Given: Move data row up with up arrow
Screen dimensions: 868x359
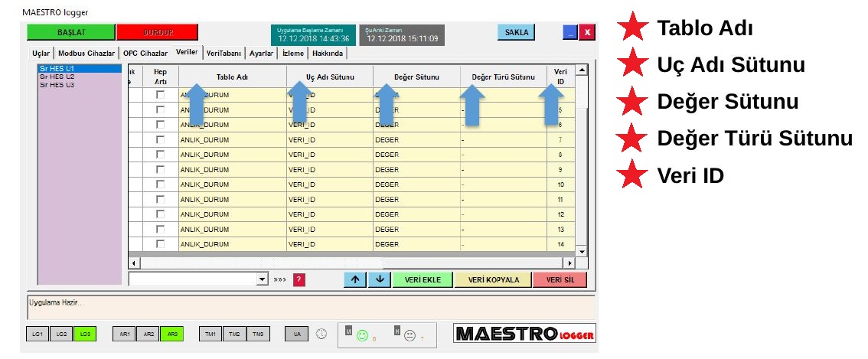Looking at the screenshot, I should point(355,280).
